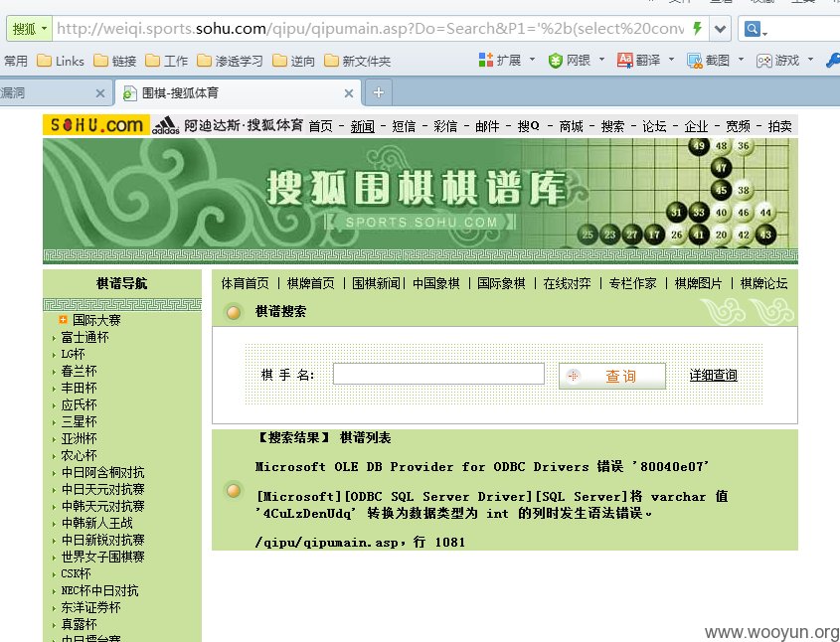Image resolution: width=840 pixels, height=642 pixels.
Task: Open the 详细查询 advanced search link
Action: 713,376
